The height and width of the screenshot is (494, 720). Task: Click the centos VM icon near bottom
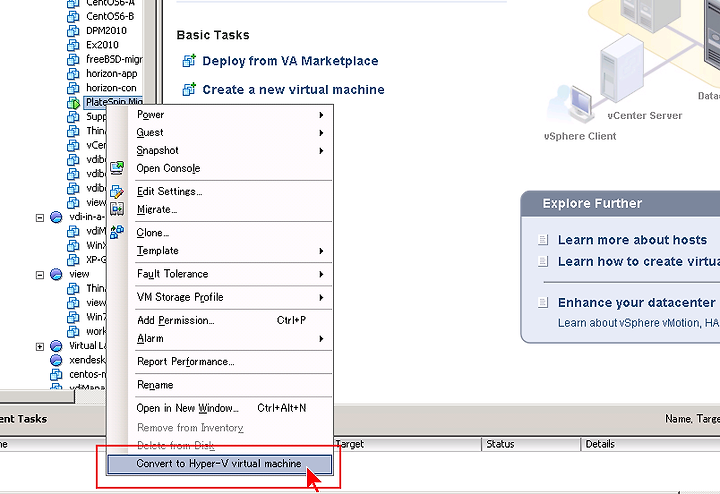pyautogui.click(x=56, y=375)
